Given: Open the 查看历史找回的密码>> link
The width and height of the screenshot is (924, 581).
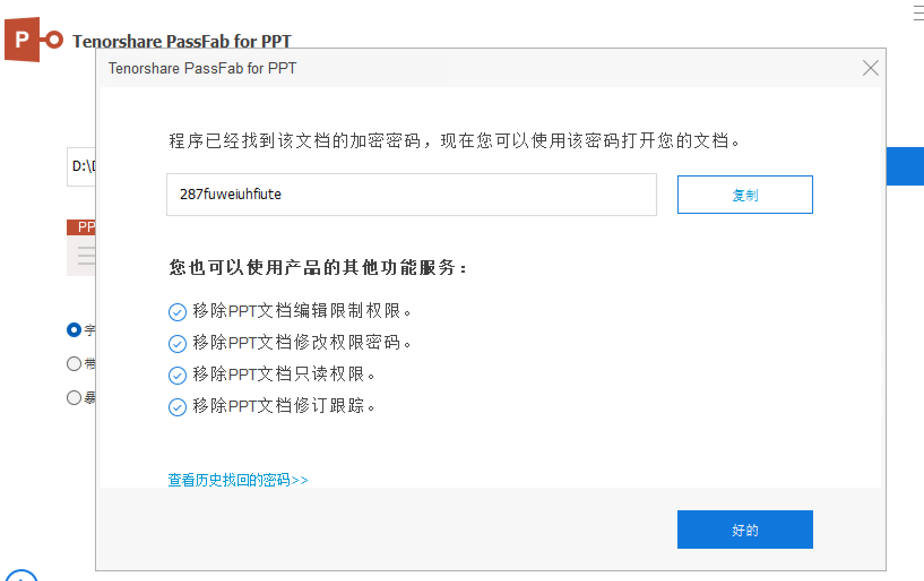Looking at the screenshot, I should pos(238,480).
